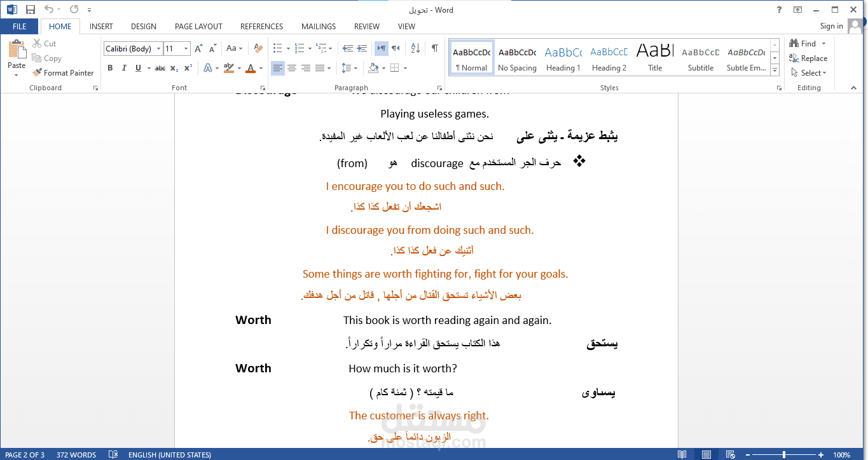
Task: Toggle Bold formatting
Action: pos(109,68)
